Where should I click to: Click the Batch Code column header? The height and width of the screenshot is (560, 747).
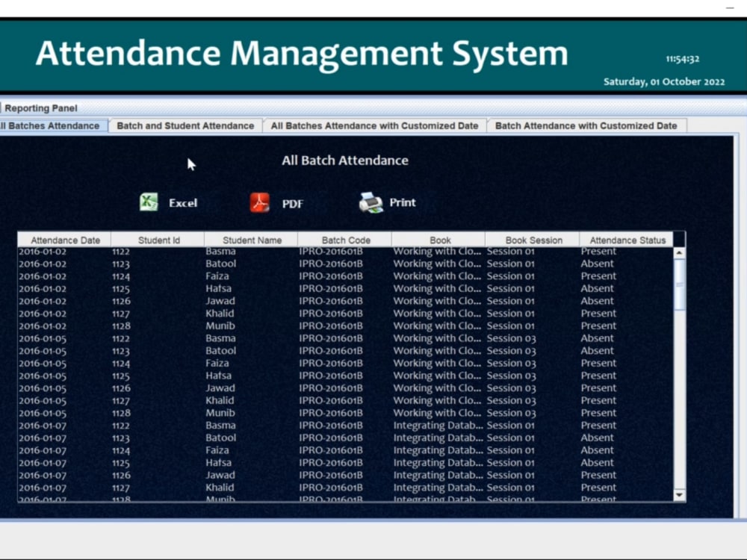click(x=345, y=240)
